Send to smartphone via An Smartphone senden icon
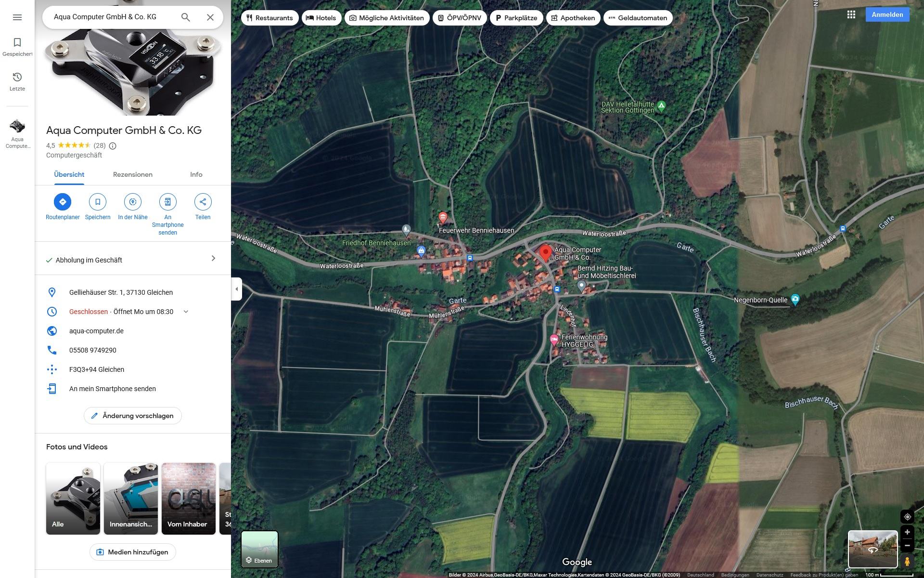Screen dimensions: 924x578 coord(167,202)
